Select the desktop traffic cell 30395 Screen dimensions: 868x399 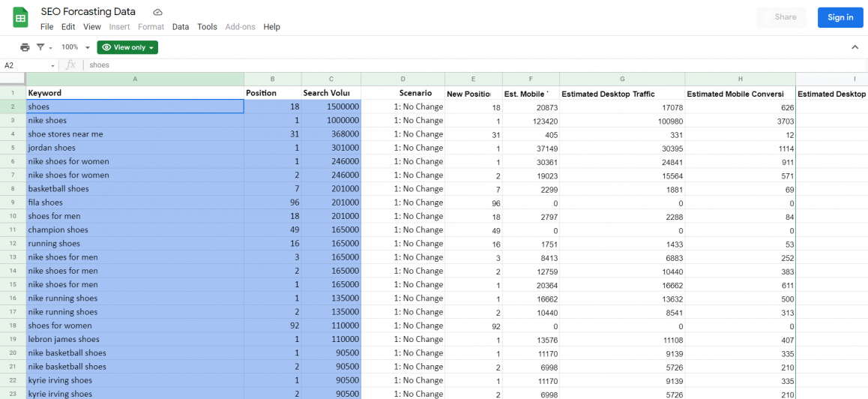[x=622, y=148]
